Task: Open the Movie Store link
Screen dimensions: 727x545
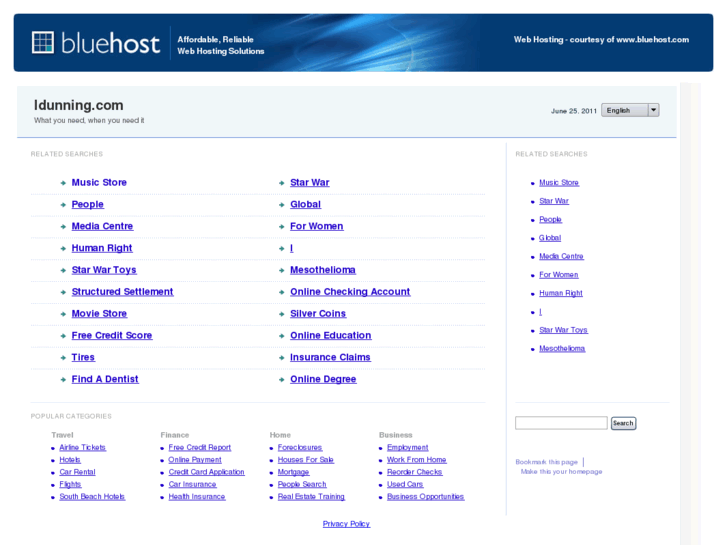Action: tap(99, 314)
